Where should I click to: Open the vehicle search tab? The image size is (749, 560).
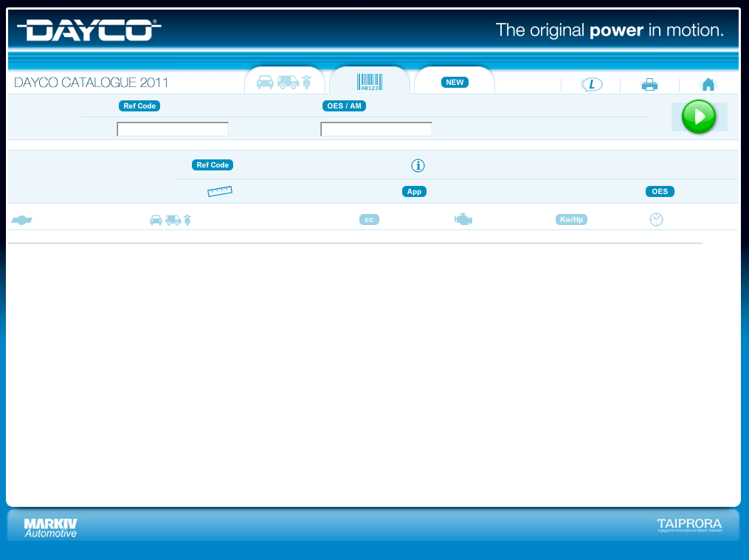[x=285, y=82]
